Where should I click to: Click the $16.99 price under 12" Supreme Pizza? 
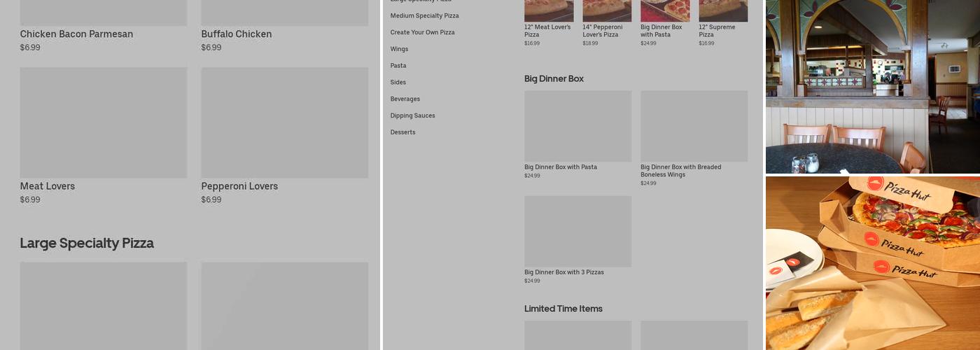pos(706,43)
